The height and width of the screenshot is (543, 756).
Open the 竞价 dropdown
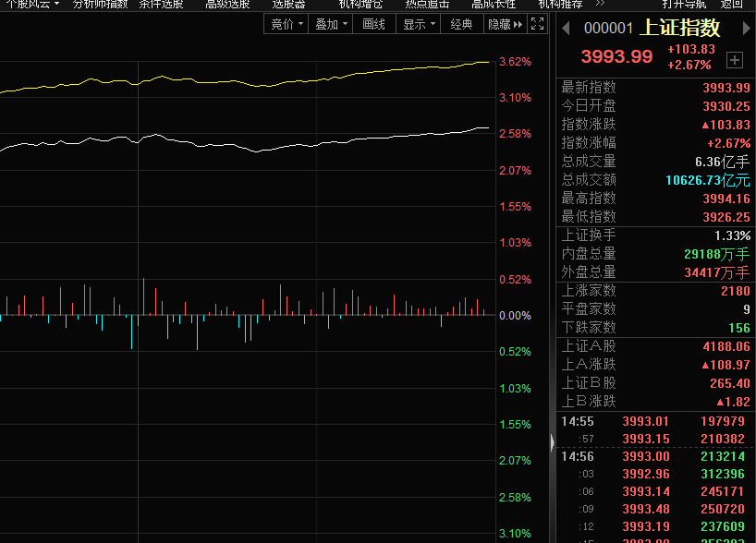tap(287, 24)
